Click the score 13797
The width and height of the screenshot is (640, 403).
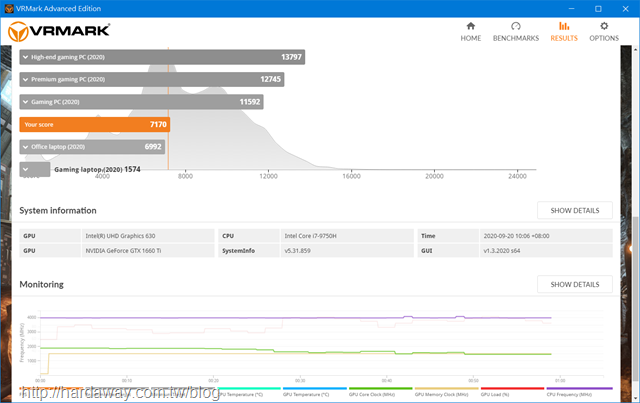[x=291, y=57]
